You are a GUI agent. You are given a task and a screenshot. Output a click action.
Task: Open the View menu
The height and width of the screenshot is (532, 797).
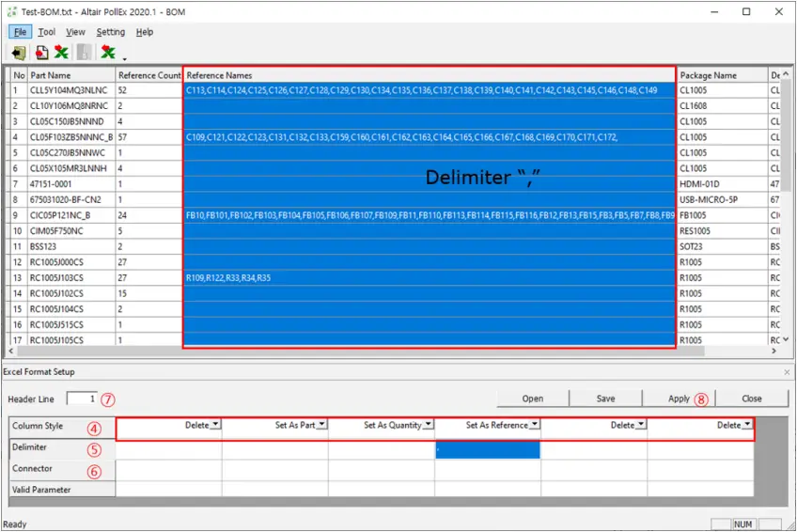[75, 32]
